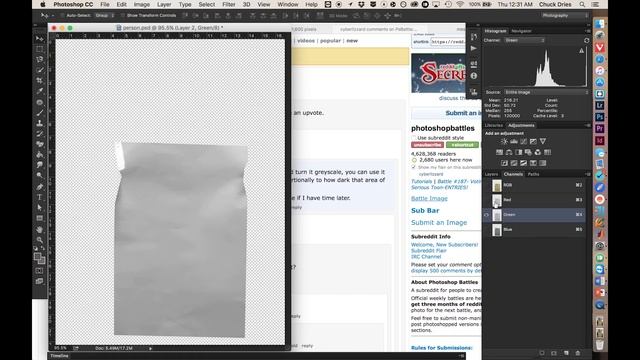640x360 pixels.
Task: Add a Curves adjustment
Action: 524,141
